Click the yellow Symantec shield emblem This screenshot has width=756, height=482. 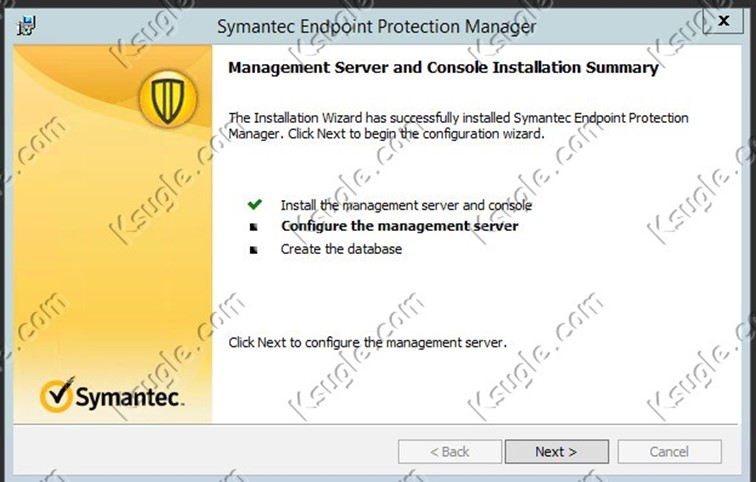168,99
